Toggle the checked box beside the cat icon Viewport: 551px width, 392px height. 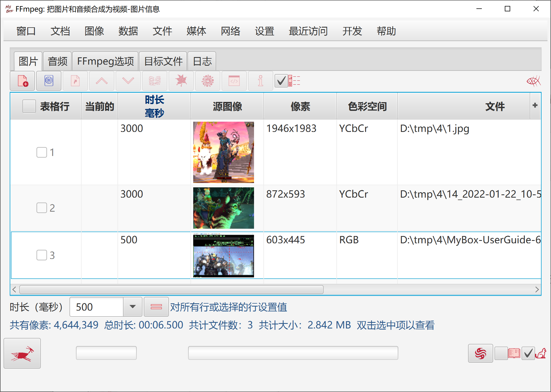click(528, 353)
